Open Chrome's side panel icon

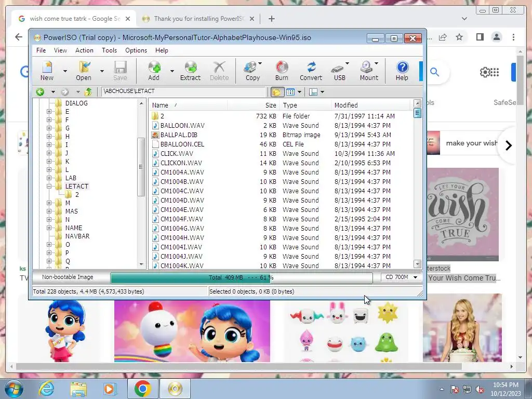[480, 37]
